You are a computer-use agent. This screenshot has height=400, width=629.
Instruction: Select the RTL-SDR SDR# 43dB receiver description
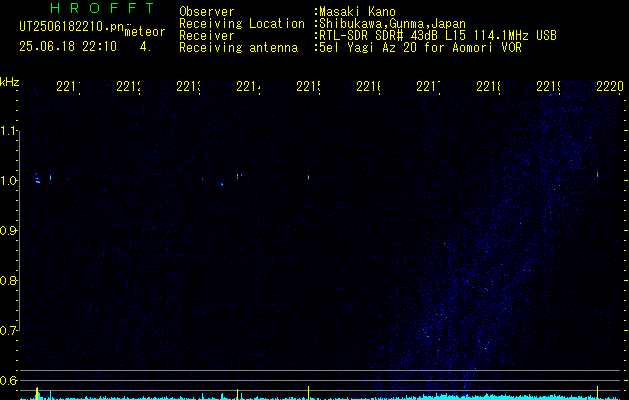[x=438, y=35]
